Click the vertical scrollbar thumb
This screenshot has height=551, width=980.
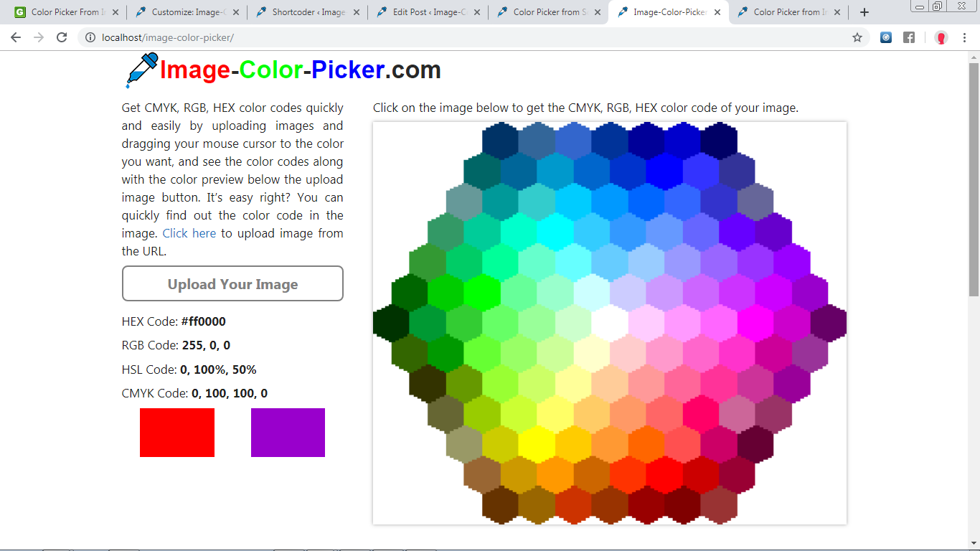tap(974, 179)
